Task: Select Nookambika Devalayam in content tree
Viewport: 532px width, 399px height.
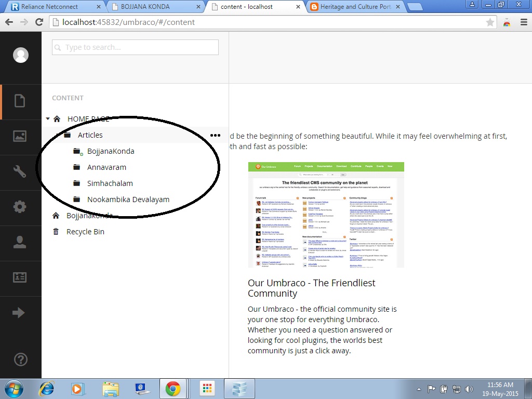Action: tap(128, 199)
